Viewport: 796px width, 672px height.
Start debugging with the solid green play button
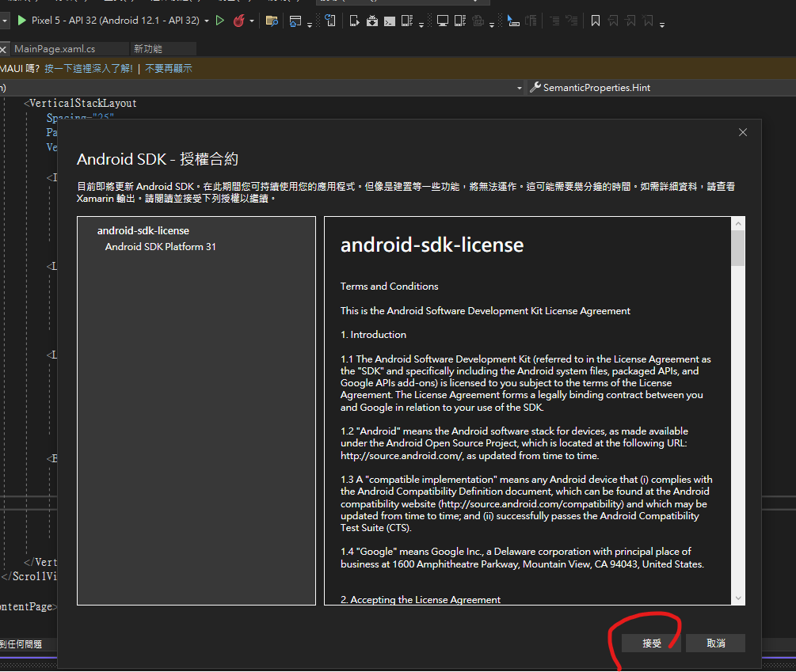click(x=22, y=21)
